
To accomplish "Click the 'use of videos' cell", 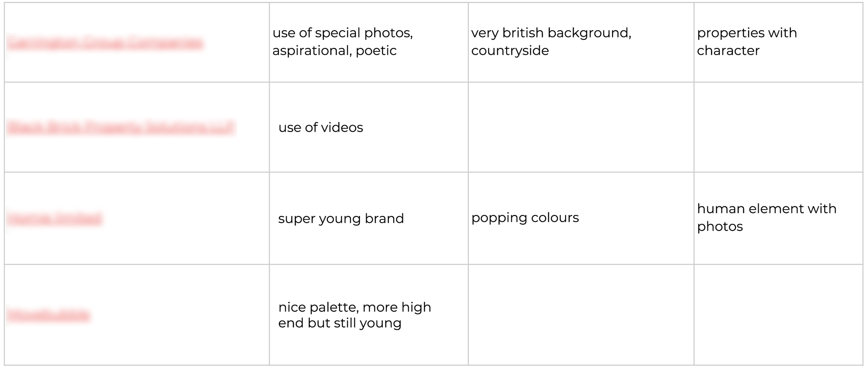I will (368, 127).
